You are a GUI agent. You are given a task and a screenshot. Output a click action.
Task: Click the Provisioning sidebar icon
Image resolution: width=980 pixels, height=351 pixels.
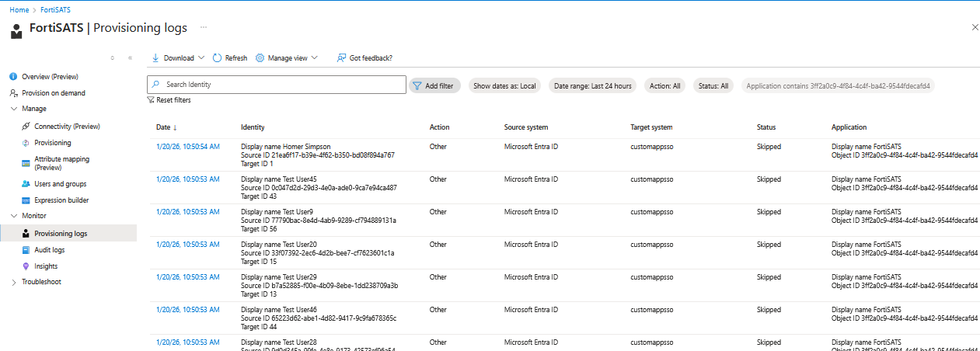click(x=26, y=143)
